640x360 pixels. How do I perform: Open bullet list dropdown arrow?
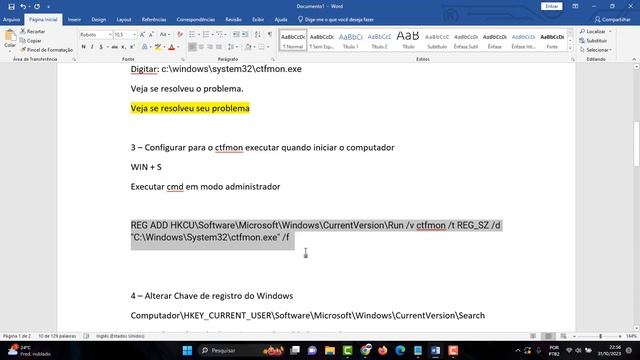coord(198,35)
